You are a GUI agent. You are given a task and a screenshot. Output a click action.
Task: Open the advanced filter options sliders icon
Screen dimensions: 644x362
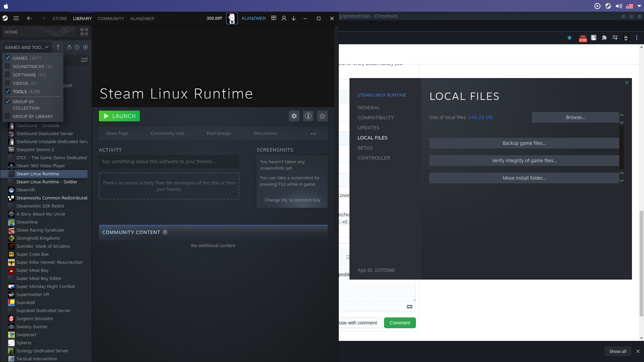[84, 60]
